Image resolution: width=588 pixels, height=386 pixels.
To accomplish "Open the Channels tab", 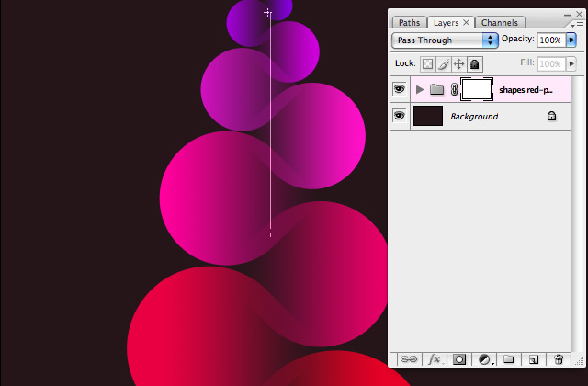I will (x=499, y=22).
